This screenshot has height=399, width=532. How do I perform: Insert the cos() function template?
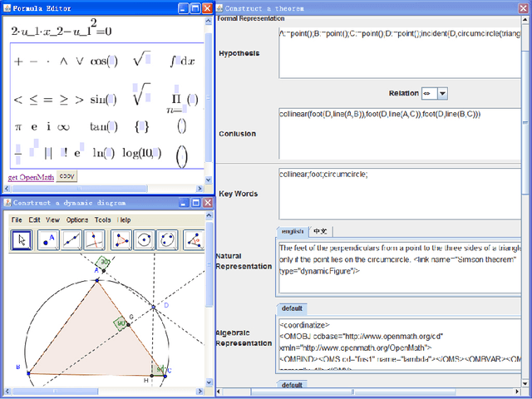[104, 61]
